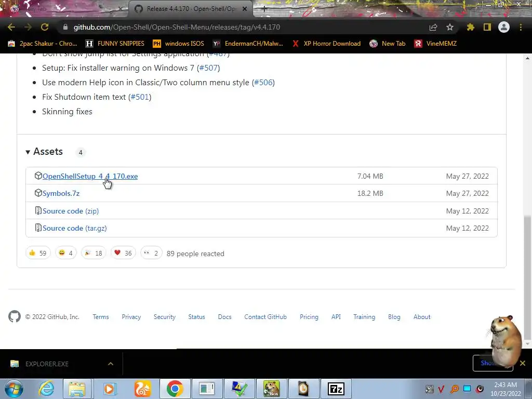Switch to Chrome taskbar icon
This screenshot has height=399, width=532.
click(x=175, y=389)
